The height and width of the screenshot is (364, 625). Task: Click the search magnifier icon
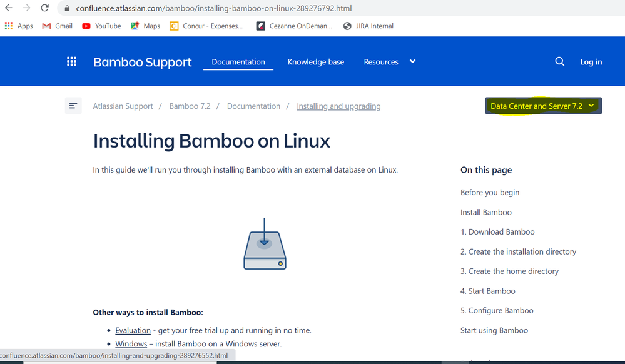click(x=559, y=61)
